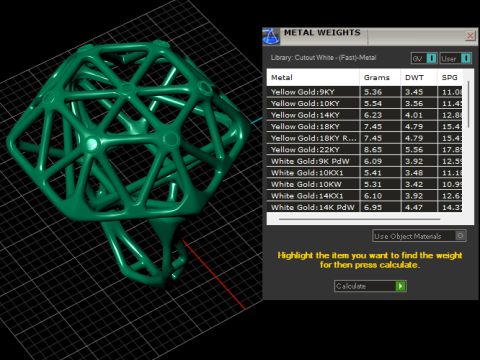Sort by DWT column header
Viewport: 480px width, 360px height.
(419, 78)
